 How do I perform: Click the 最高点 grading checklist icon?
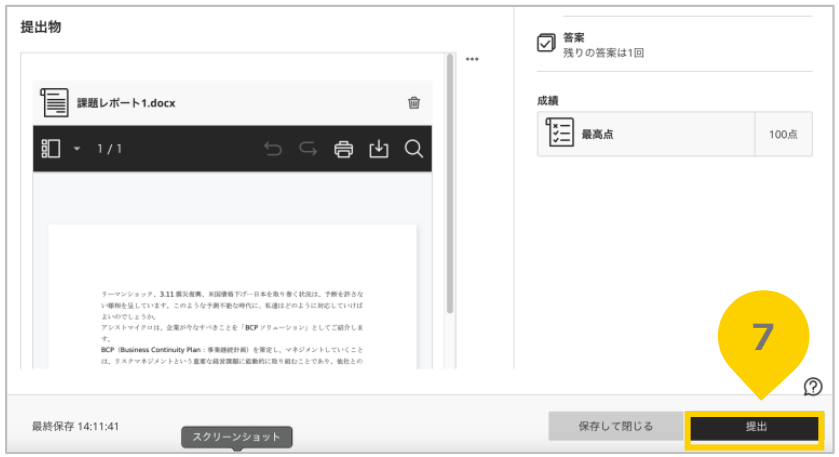(560, 132)
